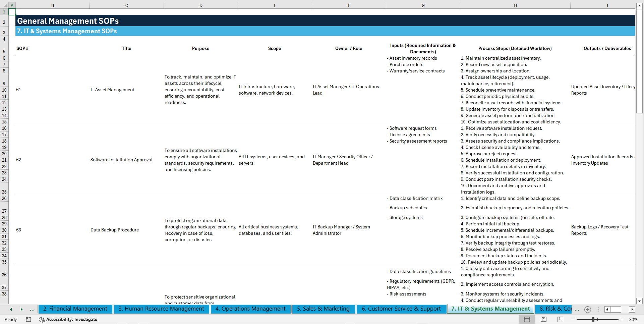
Task: Expand column B by clicking its header
Action: coord(53,5)
